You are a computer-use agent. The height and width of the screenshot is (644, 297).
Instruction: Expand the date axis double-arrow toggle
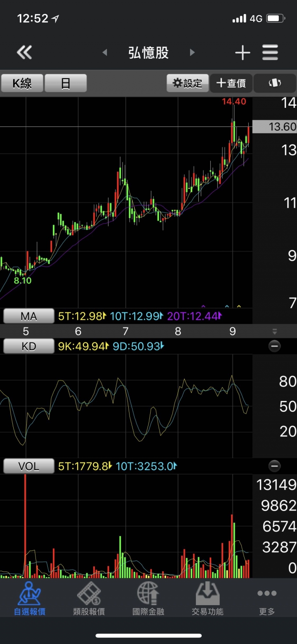(x=275, y=331)
